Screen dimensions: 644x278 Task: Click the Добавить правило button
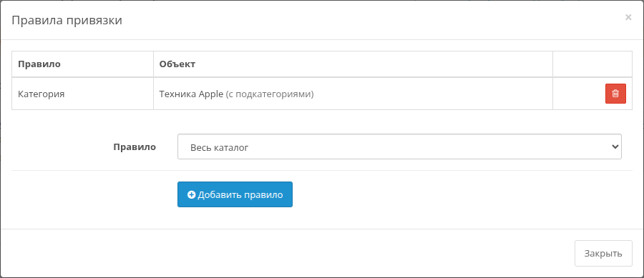[235, 194]
